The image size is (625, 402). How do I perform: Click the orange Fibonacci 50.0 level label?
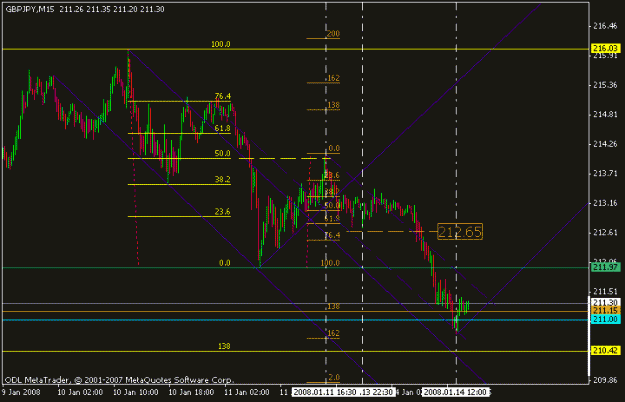(x=332, y=206)
